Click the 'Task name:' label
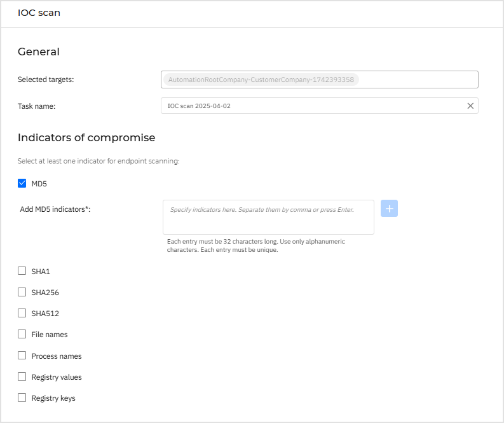Screen dimensions: 504x423 tap(37, 106)
